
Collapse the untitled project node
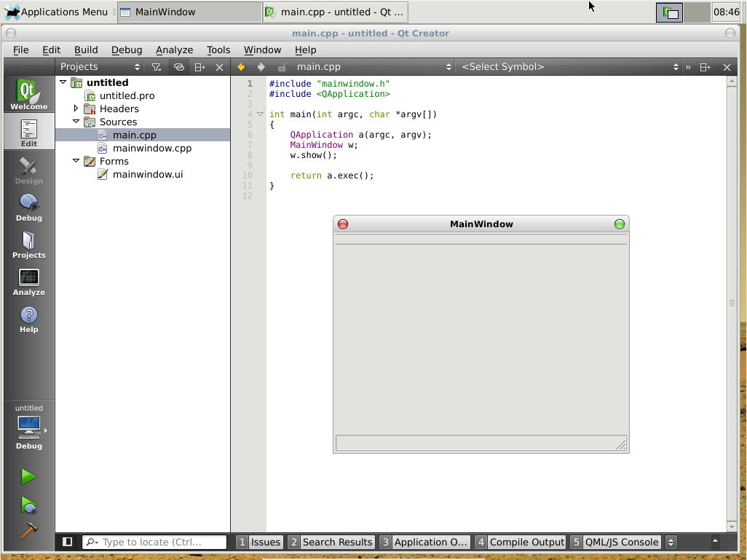coord(63,82)
